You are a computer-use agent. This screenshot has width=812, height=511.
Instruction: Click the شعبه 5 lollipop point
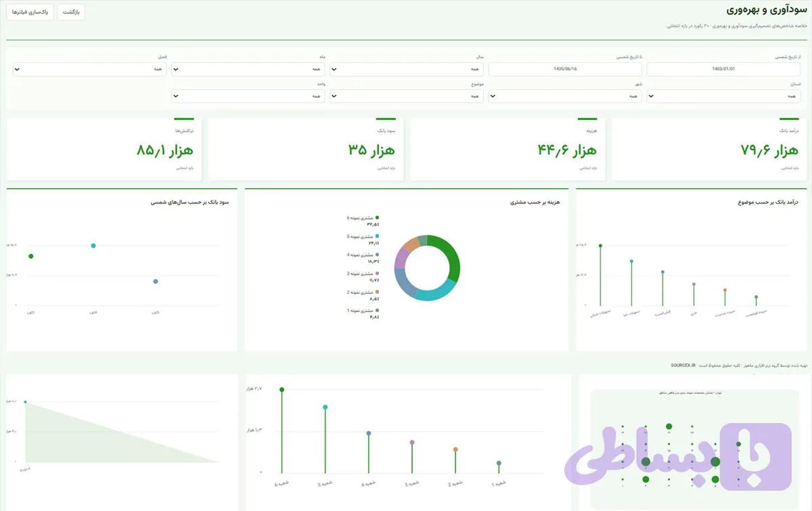pos(325,407)
